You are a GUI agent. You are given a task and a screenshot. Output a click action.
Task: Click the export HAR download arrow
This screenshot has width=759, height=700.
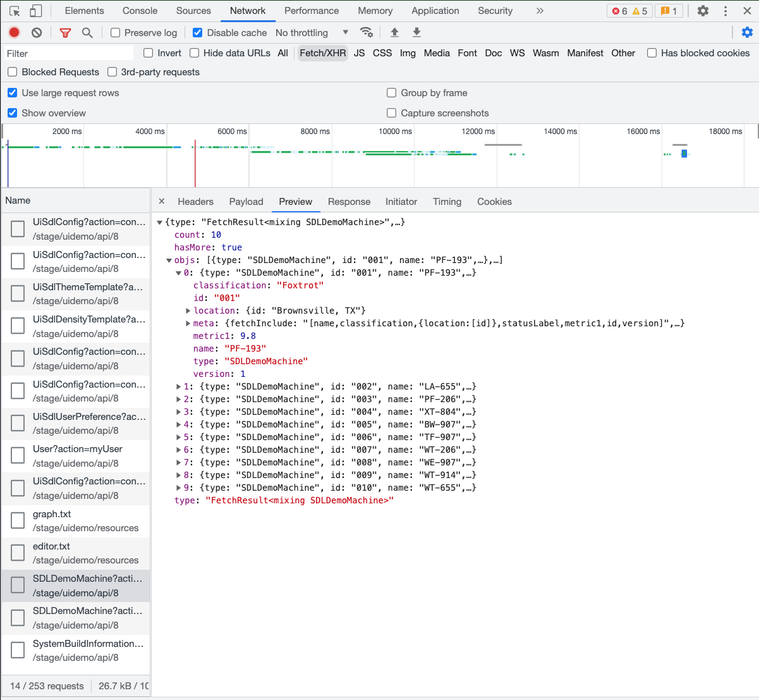tap(416, 32)
